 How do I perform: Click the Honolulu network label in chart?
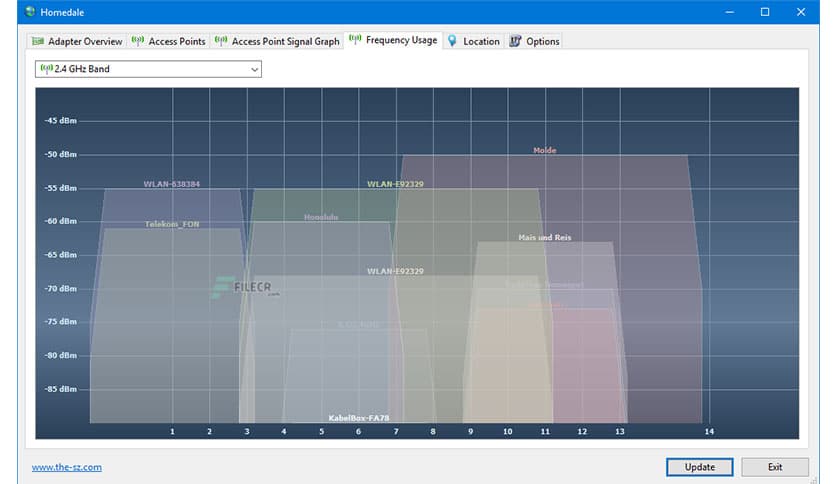click(321, 217)
